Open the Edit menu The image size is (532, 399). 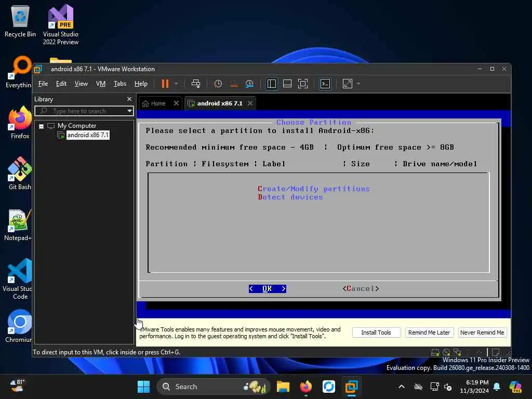point(61,84)
